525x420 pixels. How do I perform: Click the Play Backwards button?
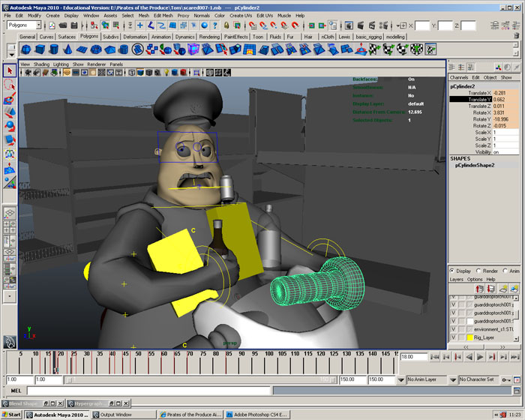click(469, 357)
